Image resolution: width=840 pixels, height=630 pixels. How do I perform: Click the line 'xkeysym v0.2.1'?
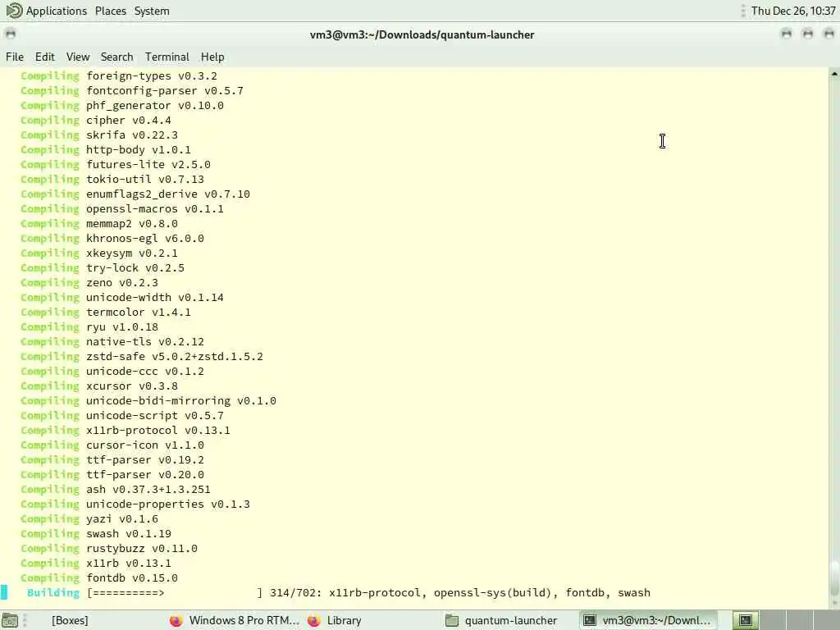tap(132, 253)
